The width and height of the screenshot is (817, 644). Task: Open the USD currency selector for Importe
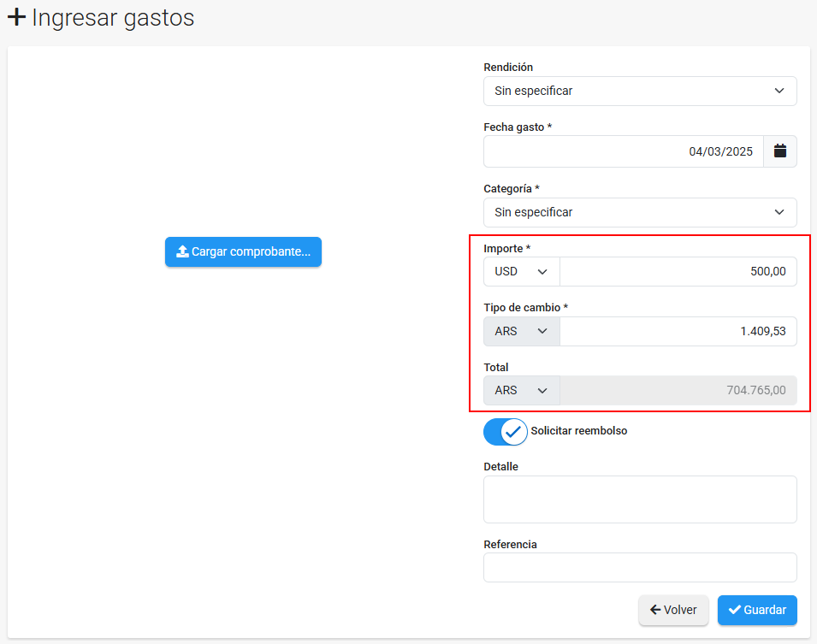(521, 272)
